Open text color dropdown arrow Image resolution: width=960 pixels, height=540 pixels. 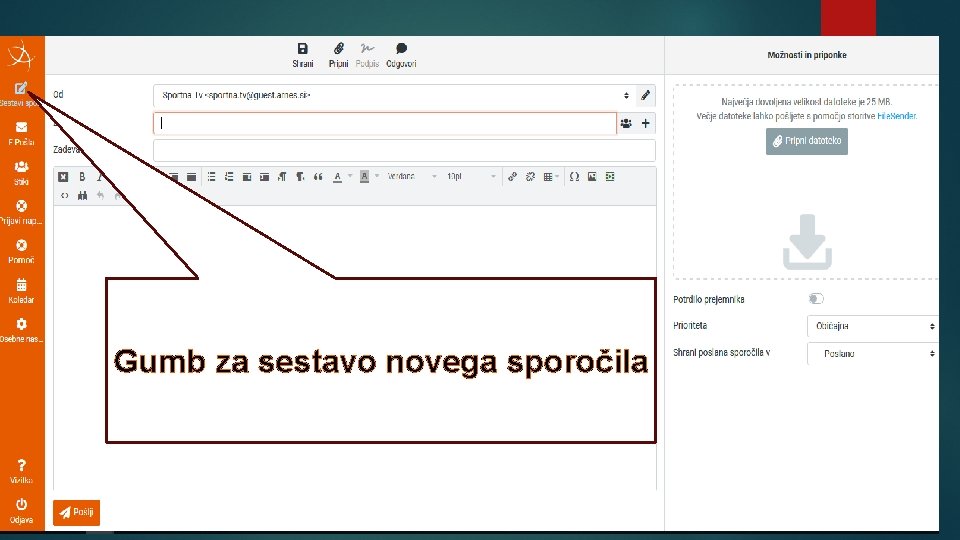pyautogui.click(x=350, y=176)
